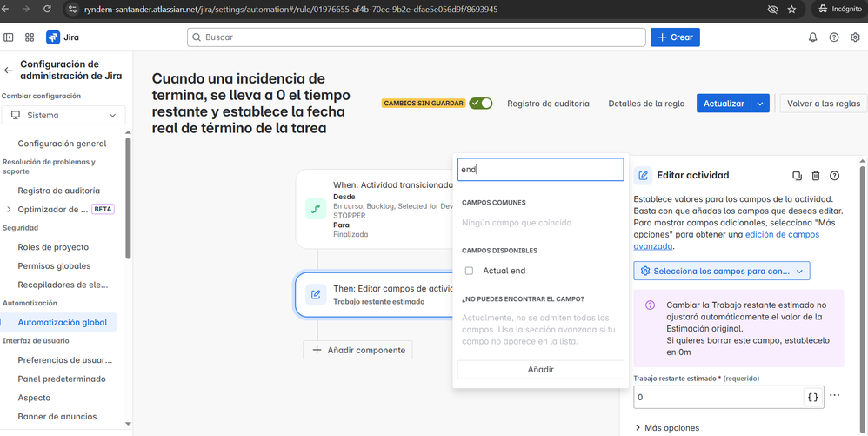The image size is (868, 436).
Task: Click the Actualizar button
Action: [724, 103]
